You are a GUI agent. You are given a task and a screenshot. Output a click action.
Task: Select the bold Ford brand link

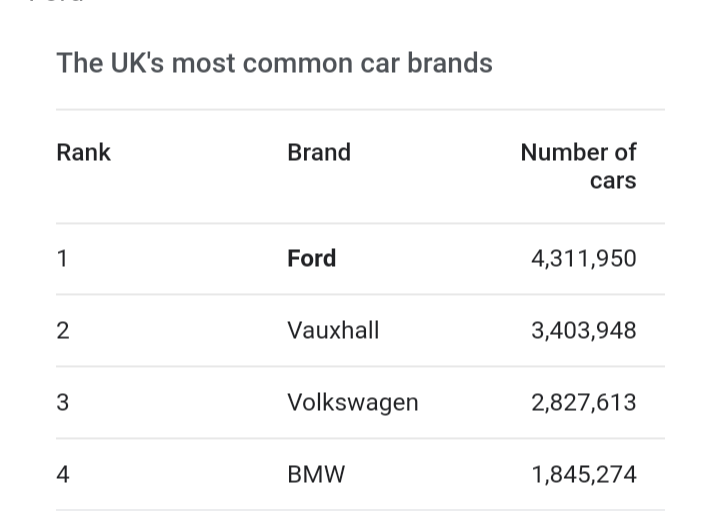pos(311,258)
